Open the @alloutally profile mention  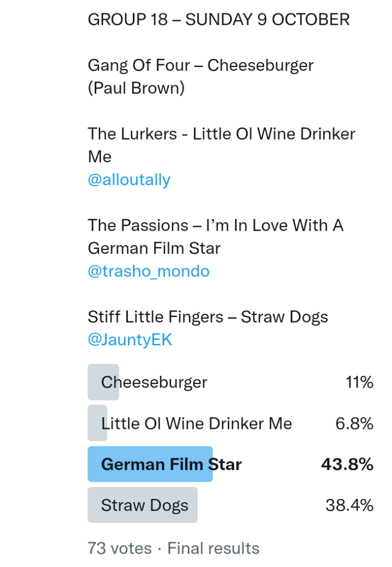129,180
